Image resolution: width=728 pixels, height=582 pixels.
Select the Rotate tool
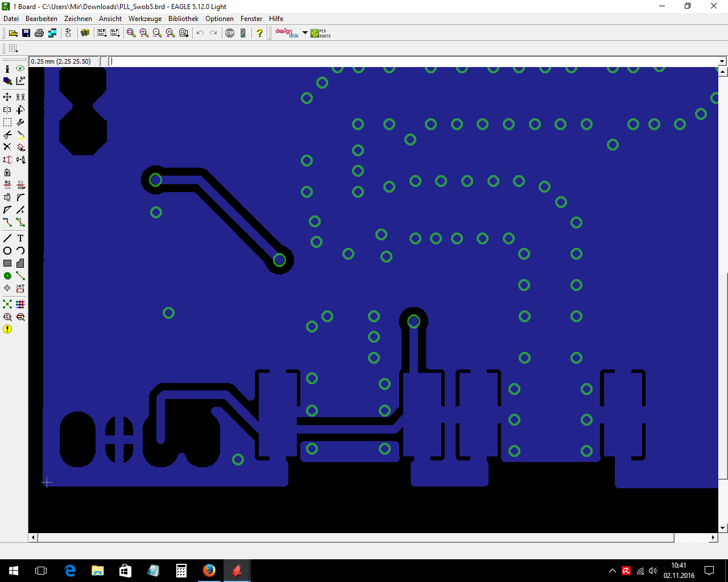[x=20, y=110]
